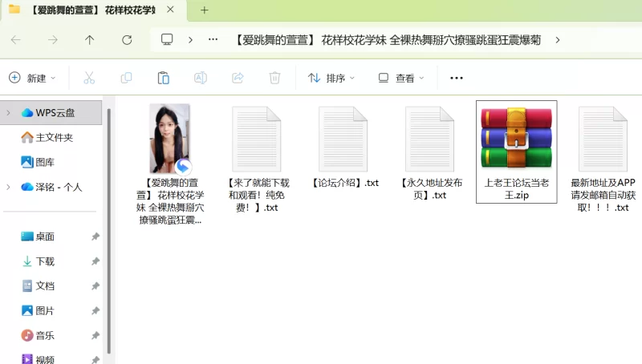
Task: Open 下载 from quick access
Action: [38, 261]
